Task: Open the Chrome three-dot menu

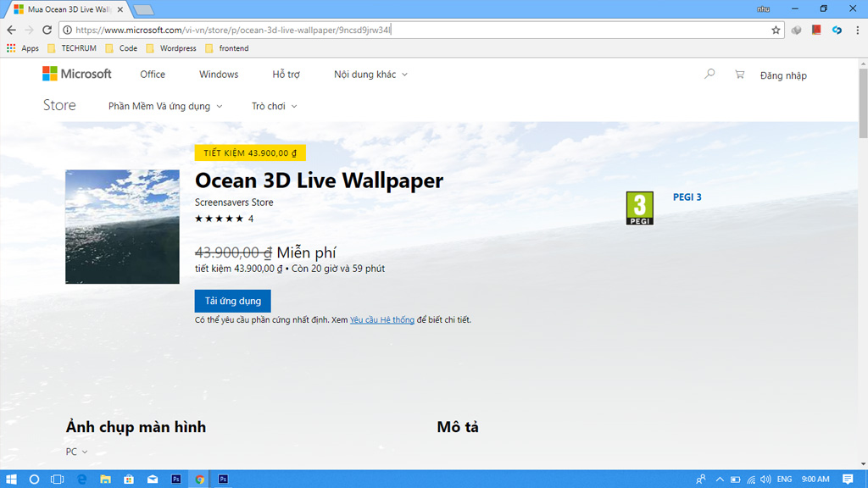Action: tap(858, 30)
